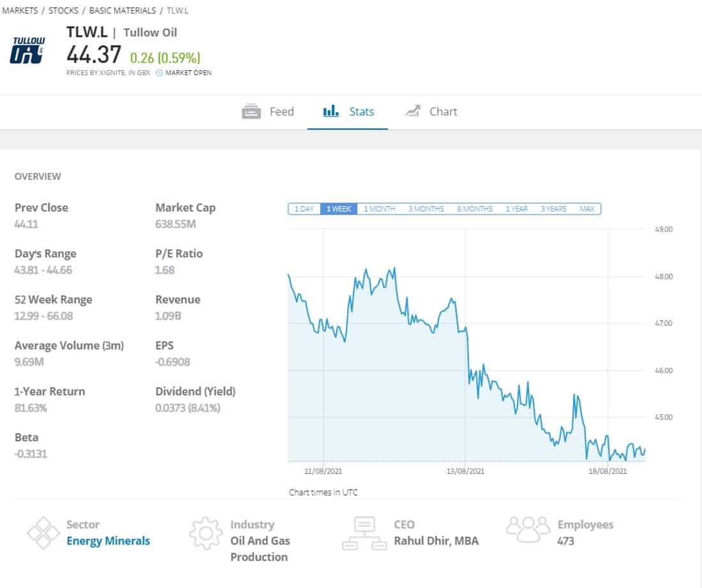Click the TLW.L ticker heading
The image size is (702, 588).
87,33
